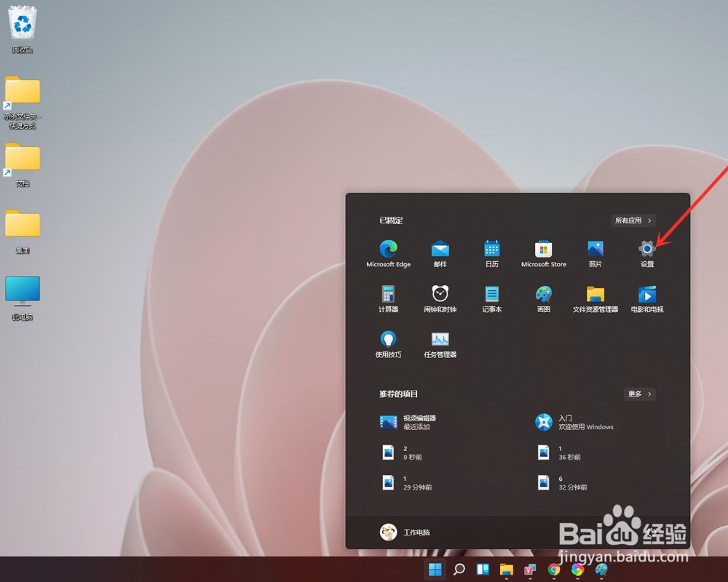This screenshot has width=728, height=582.
Task: Show 更多 recommended items
Action: pos(640,394)
